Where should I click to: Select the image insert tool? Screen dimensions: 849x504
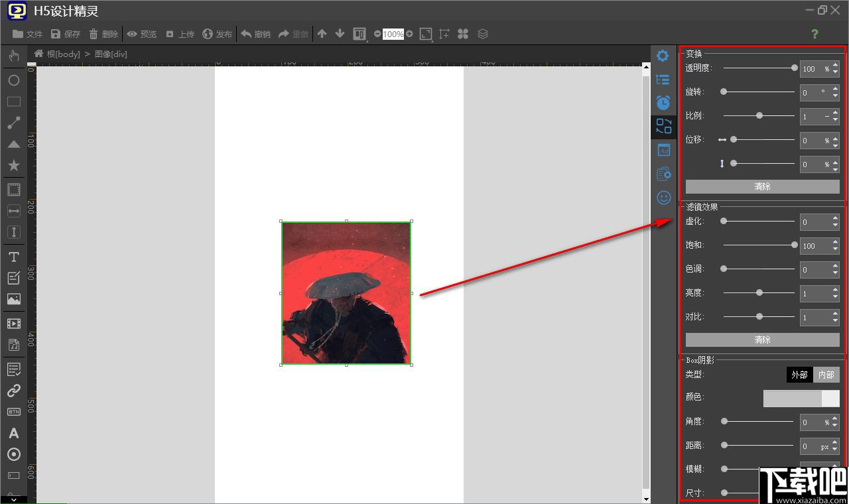pyautogui.click(x=13, y=299)
